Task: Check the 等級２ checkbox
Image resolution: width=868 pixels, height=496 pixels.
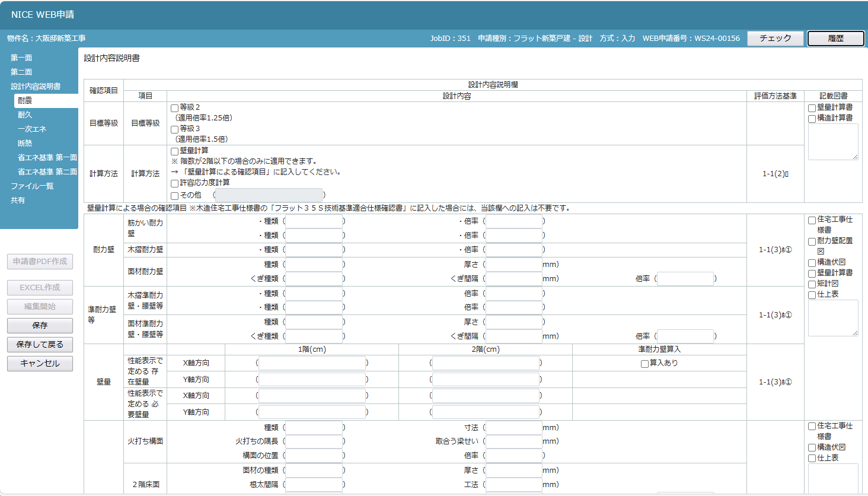Action: pos(175,108)
